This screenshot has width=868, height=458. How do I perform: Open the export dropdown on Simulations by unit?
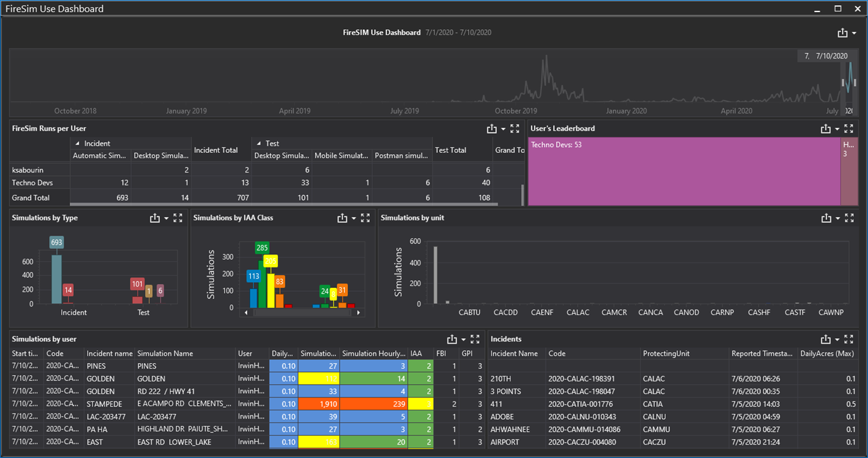837,217
